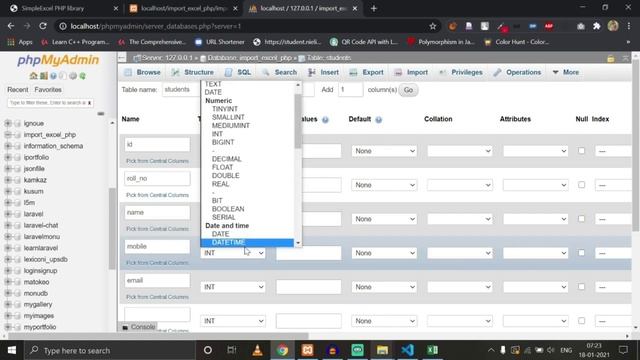The height and width of the screenshot is (360, 640).
Task: Open Excel from the taskbar
Action: pyautogui.click(x=432, y=350)
